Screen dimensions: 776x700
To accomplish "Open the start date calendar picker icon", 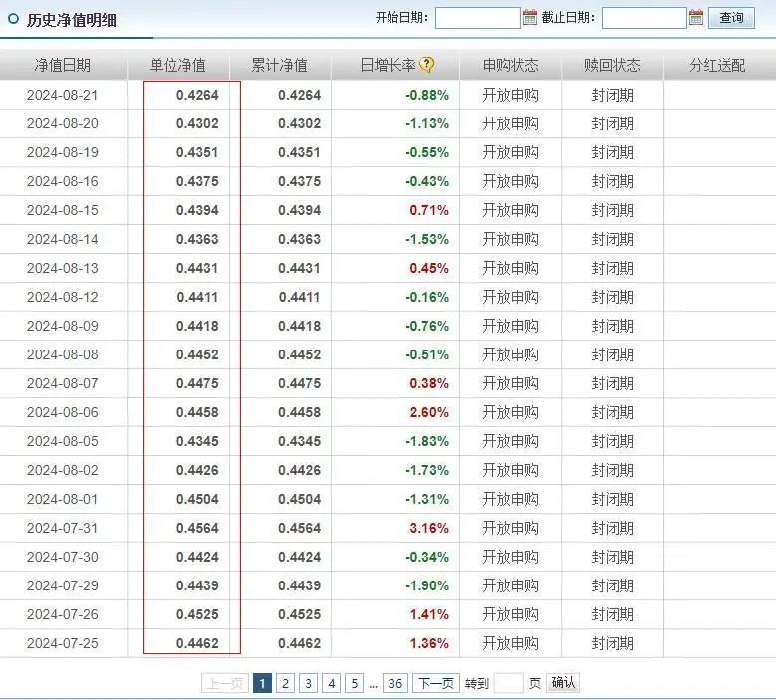I will coord(530,17).
